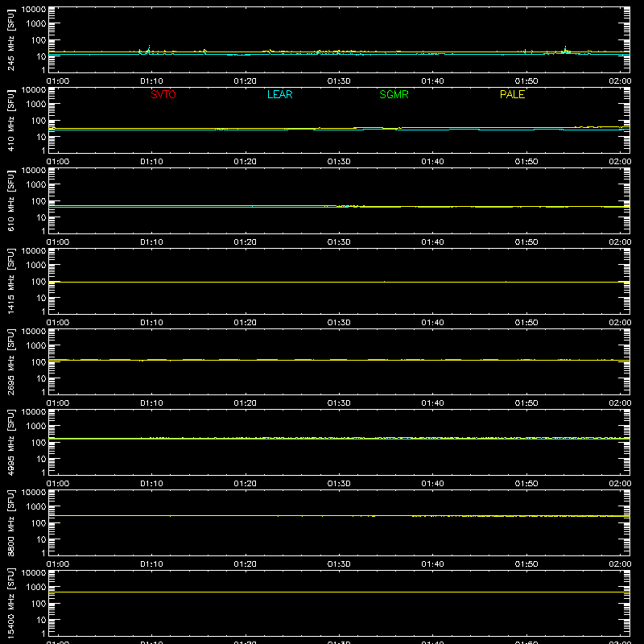
Task: Click the 1000 y-axis value on 2695 MHz plot
Action: [35, 345]
